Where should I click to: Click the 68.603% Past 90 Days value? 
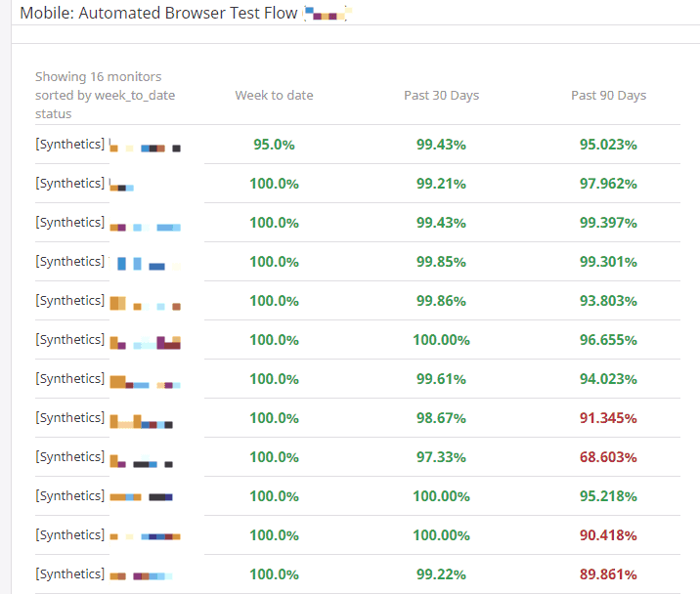[608, 457]
